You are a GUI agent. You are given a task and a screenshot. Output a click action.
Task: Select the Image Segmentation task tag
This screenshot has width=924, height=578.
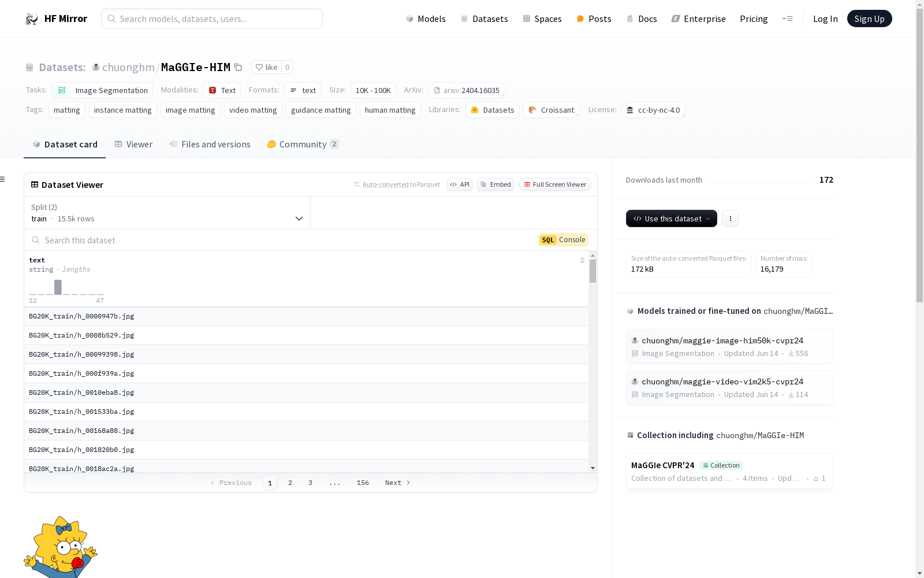point(103,90)
